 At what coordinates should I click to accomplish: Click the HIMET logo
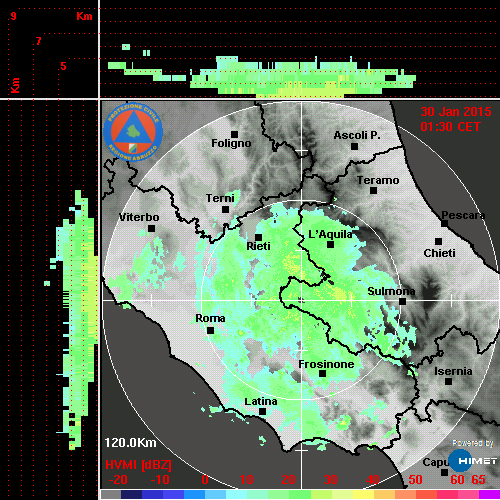[473, 461]
